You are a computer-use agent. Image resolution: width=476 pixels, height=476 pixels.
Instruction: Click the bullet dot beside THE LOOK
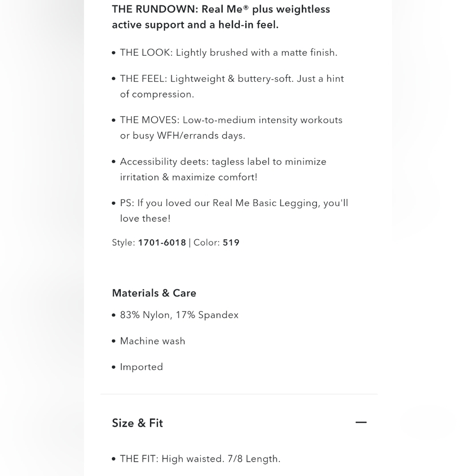[x=114, y=53]
